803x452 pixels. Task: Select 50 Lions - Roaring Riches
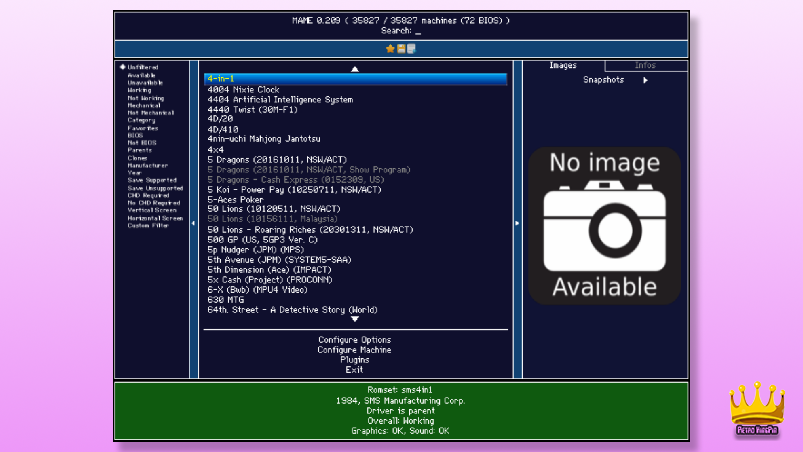310,230
